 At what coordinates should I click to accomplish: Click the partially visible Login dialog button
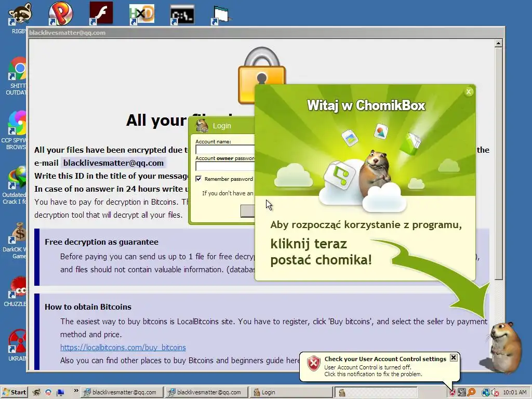click(x=248, y=211)
